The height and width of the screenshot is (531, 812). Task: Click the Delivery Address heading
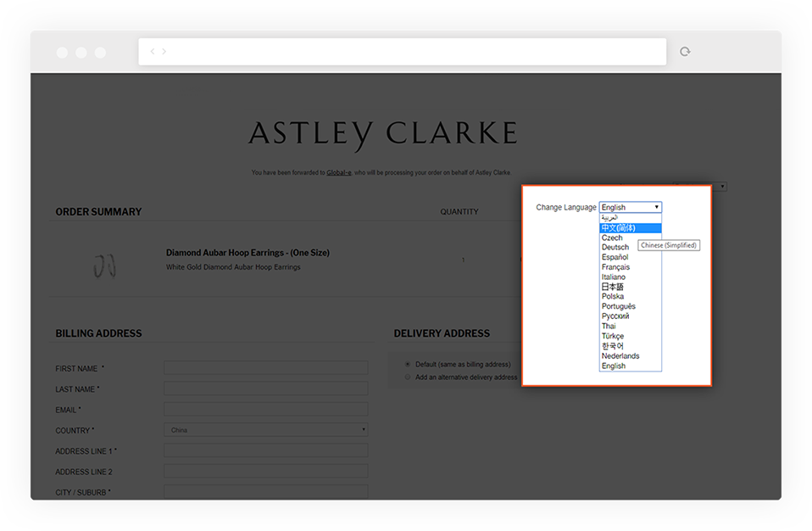[442, 333]
